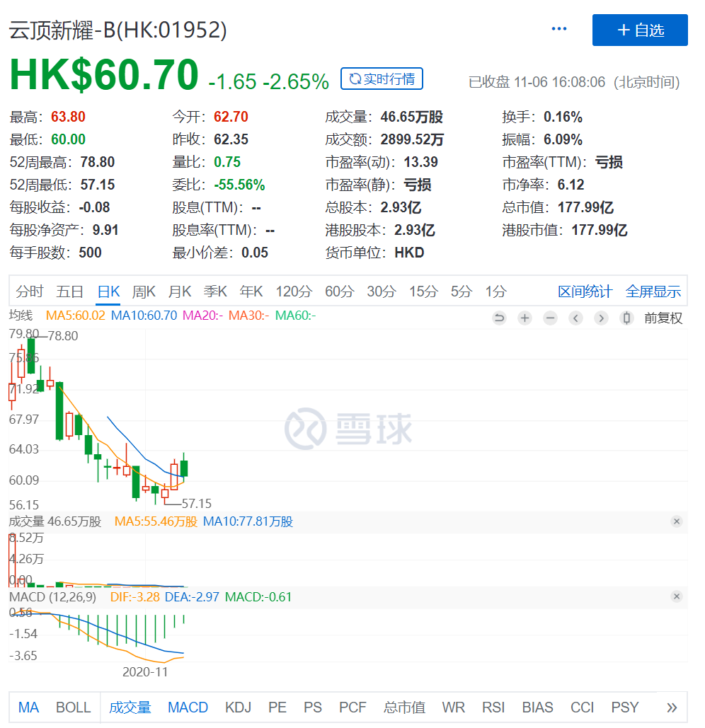This screenshot has width=705, height=728.
Task: Click the 2020-11 date axis label
Action: tap(145, 672)
